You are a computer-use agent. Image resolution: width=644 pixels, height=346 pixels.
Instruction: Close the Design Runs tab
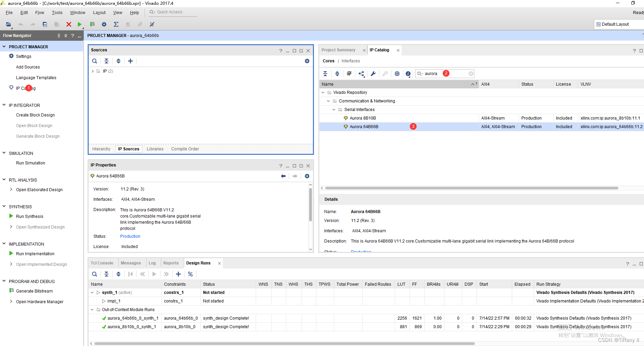pos(219,263)
